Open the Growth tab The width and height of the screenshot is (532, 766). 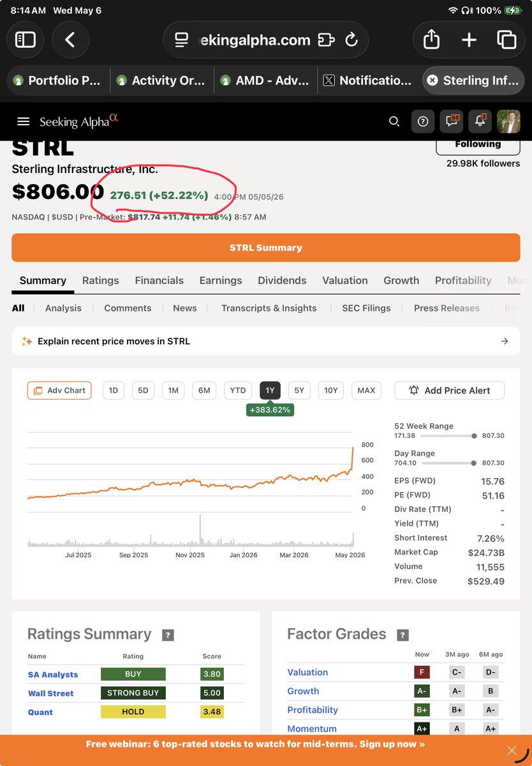point(401,281)
